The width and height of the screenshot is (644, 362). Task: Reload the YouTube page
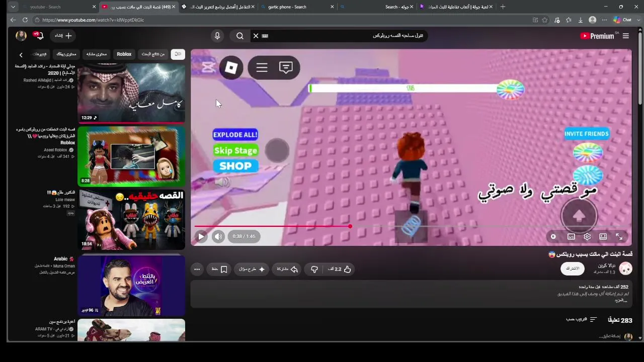point(25,20)
